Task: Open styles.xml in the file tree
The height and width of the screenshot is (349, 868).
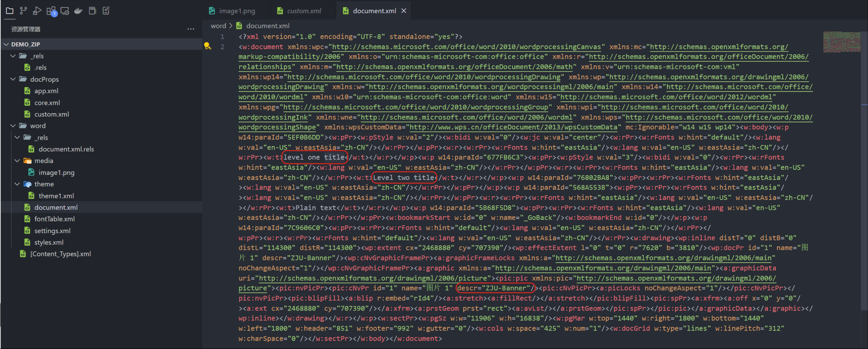Action: click(x=49, y=242)
